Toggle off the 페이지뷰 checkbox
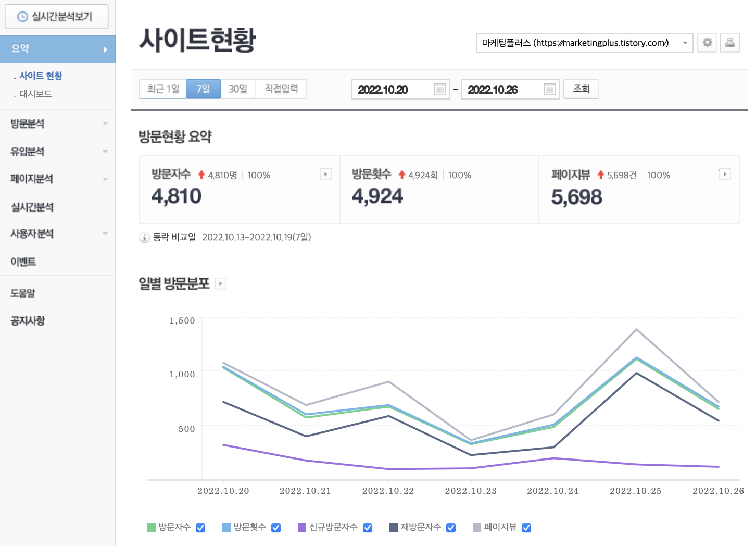This screenshot has height=546, width=756. (526, 527)
